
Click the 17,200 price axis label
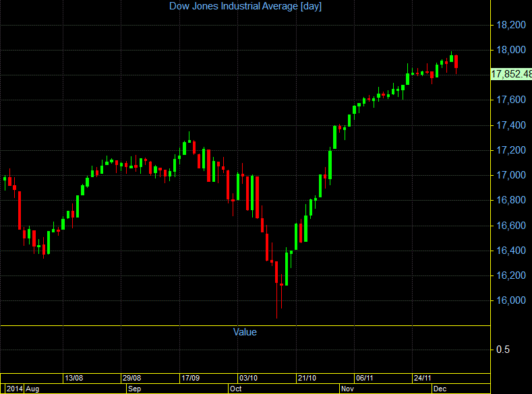coord(511,150)
